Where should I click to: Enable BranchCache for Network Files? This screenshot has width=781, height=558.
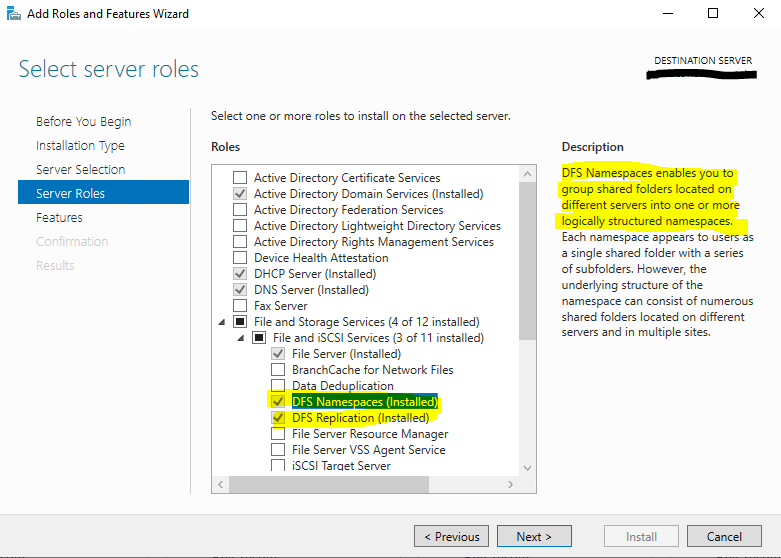[x=278, y=370]
